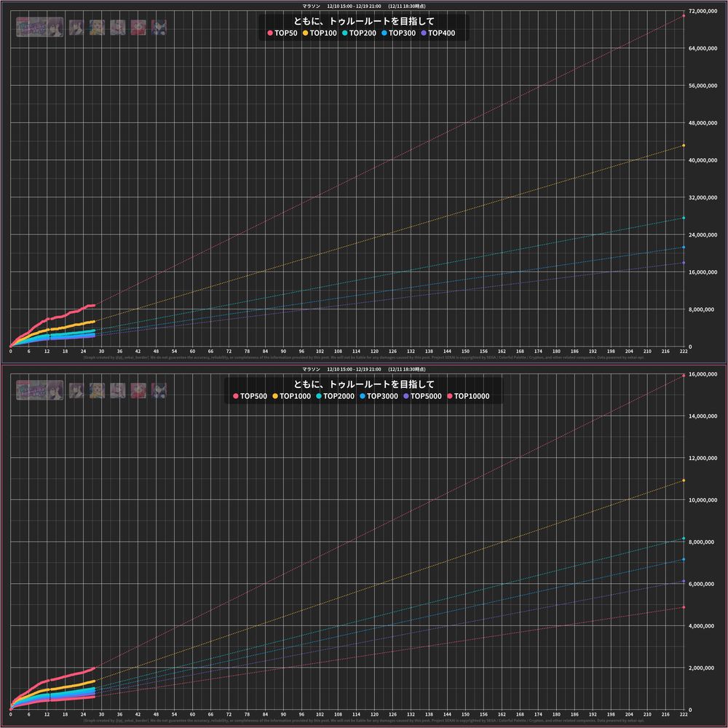Click the purple-haired character icon in the TOP500–TOP10000 chart
728x728 pixels.
(x=76, y=390)
